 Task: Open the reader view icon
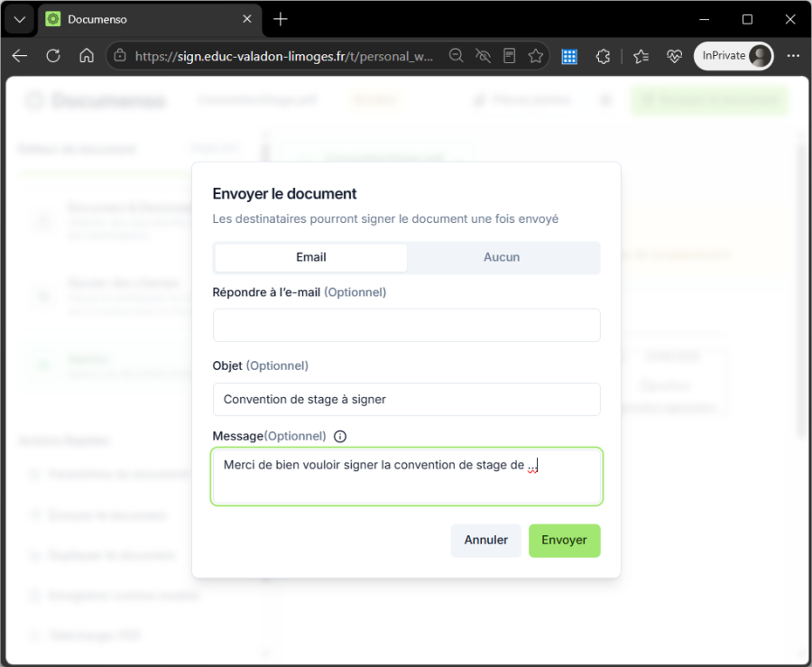[510, 55]
